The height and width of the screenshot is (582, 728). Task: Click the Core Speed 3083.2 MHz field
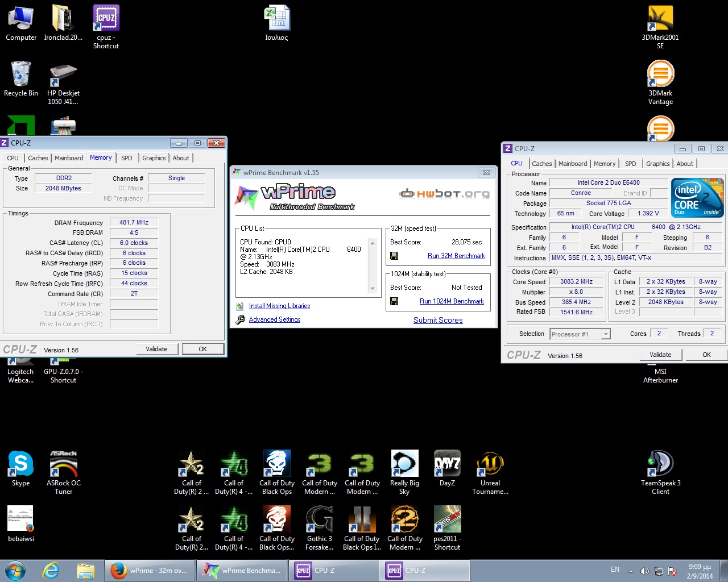(x=576, y=281)
